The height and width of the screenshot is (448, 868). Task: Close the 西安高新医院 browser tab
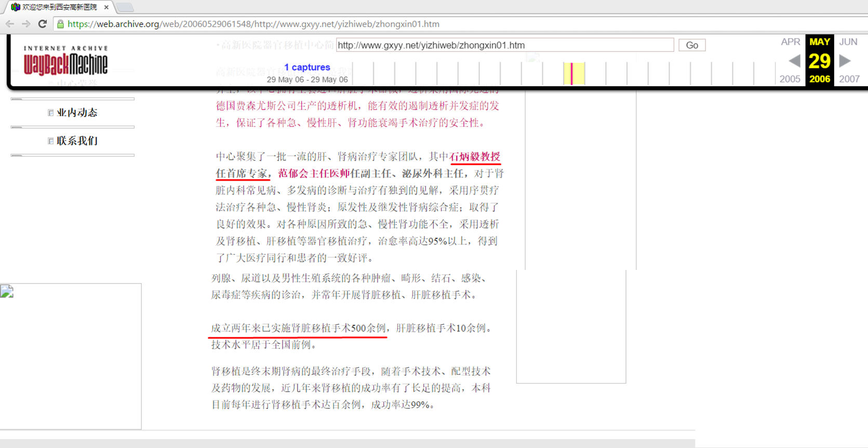106,7
